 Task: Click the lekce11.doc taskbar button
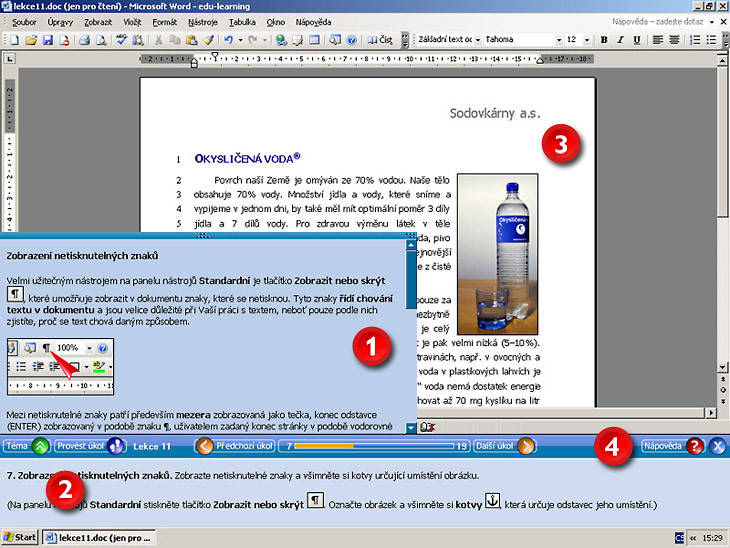(99, 538)
